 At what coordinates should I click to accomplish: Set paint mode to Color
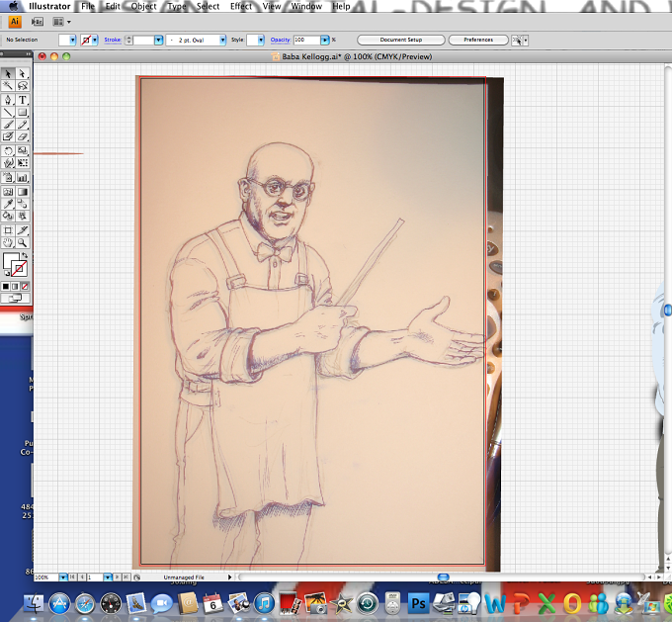(6, 286)
